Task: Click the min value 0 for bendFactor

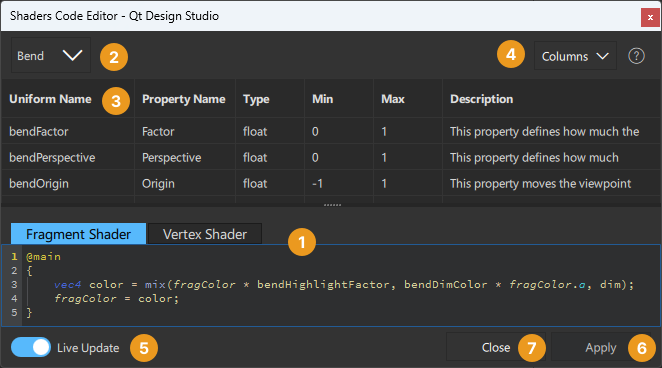Action: (x=339, y=131)
